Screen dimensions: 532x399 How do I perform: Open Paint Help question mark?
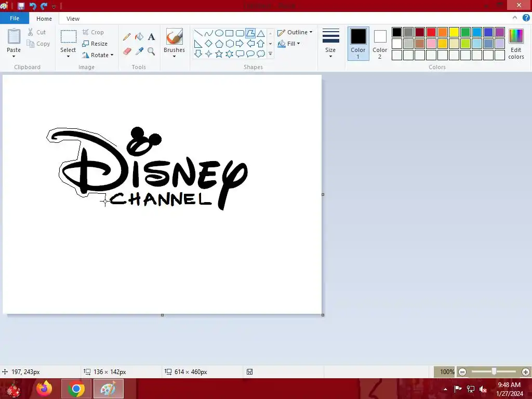(526, 18)
